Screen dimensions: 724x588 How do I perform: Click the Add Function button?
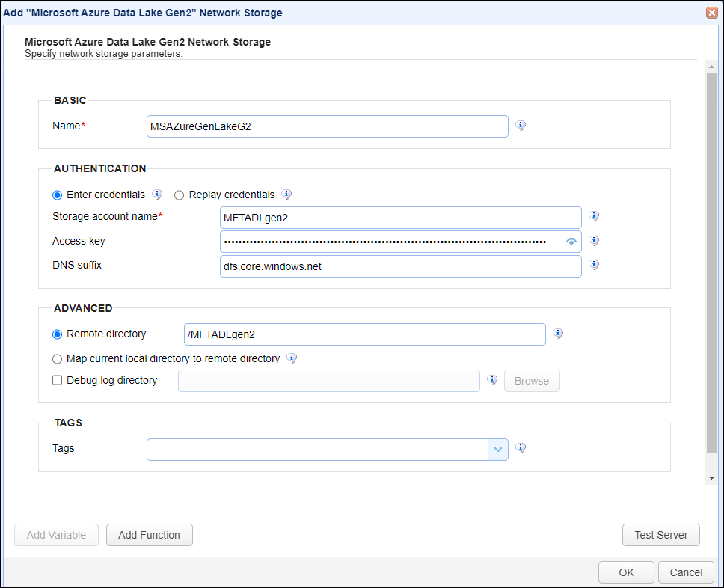pyautogui.click(x=149, y=535)
